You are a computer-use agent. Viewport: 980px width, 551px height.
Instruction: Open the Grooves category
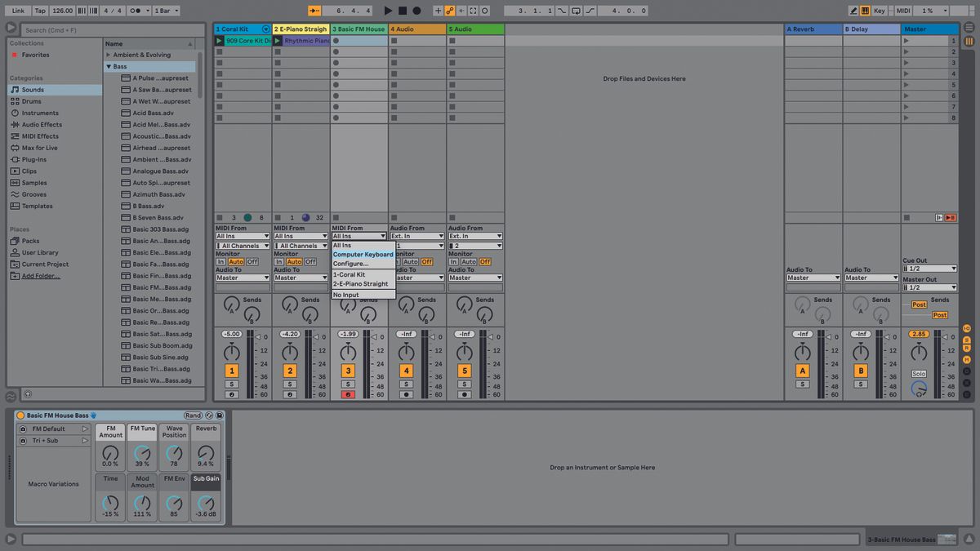pyautogui.click(x=55, y=194)
